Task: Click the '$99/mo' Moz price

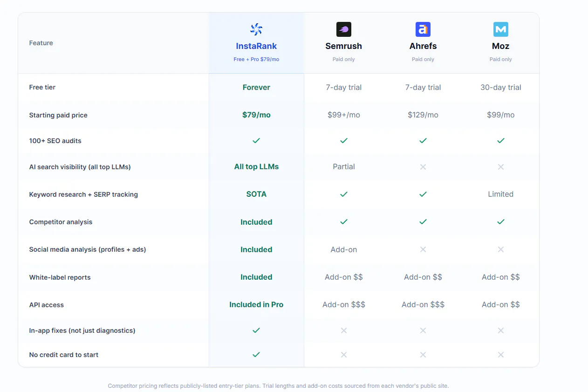Action: (501, 115)
